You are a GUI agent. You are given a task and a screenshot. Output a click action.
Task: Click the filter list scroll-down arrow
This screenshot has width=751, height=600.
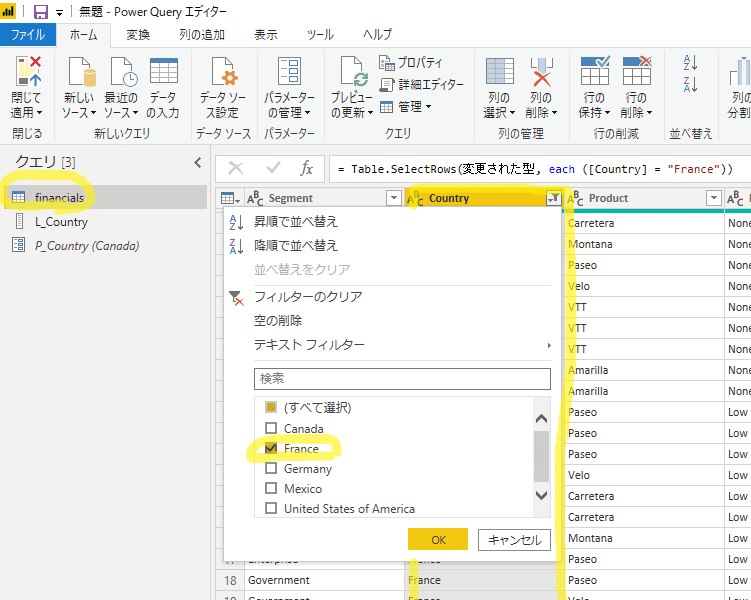[x=541, y=495]
